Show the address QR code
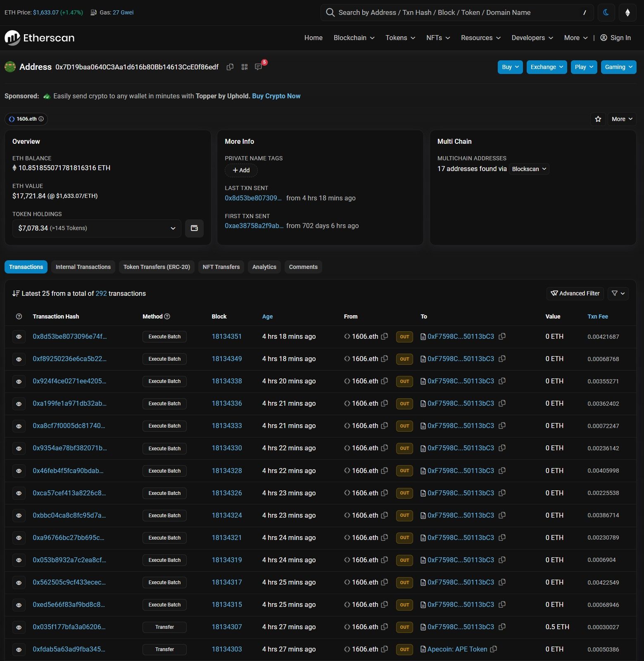644x661 pixels. pyautogui.click(x=245, y=67)
